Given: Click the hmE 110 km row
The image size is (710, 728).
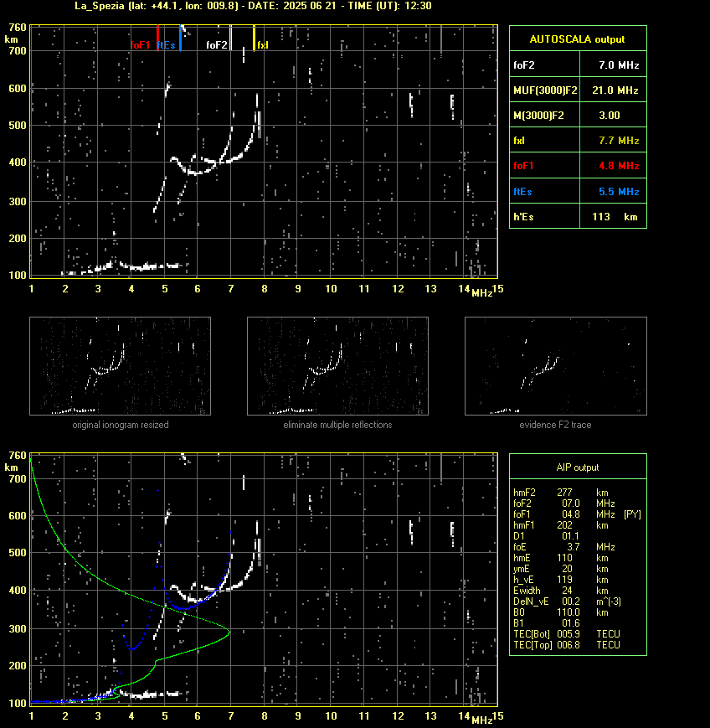Looking at the screenshot, I should 561,558.
